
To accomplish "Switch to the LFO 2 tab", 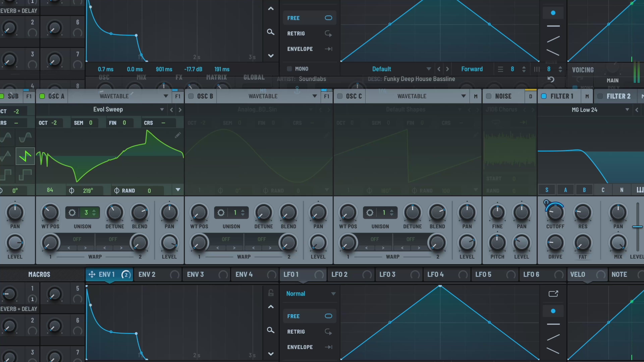I will click(x=339, y=274).
